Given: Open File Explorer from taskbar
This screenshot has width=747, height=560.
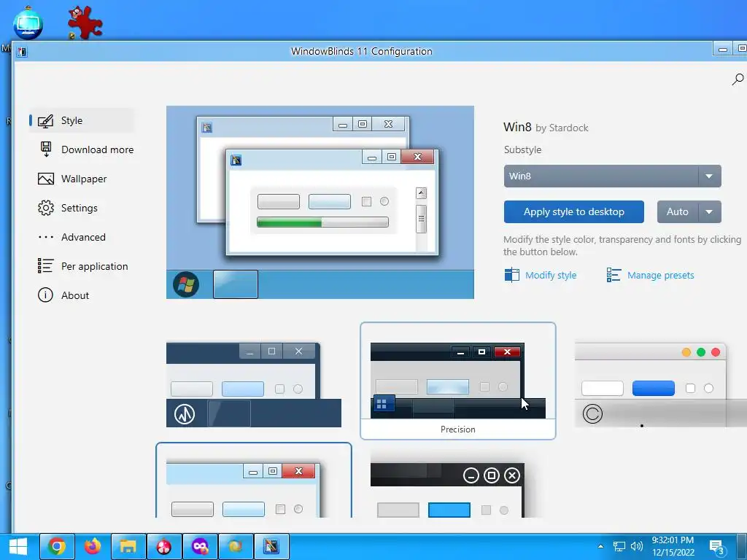Looking at the screenshot, I should (128, 546).
